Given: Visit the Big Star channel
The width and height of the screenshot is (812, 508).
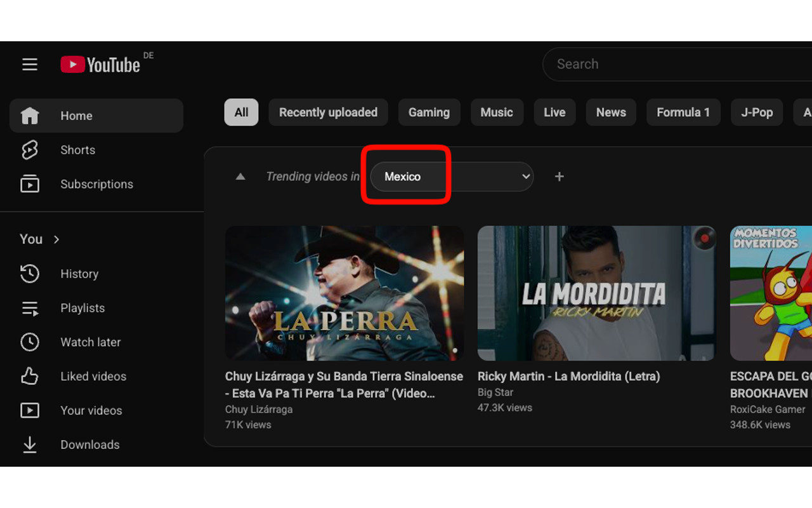Looking at the screenshot, I should 495,392.
